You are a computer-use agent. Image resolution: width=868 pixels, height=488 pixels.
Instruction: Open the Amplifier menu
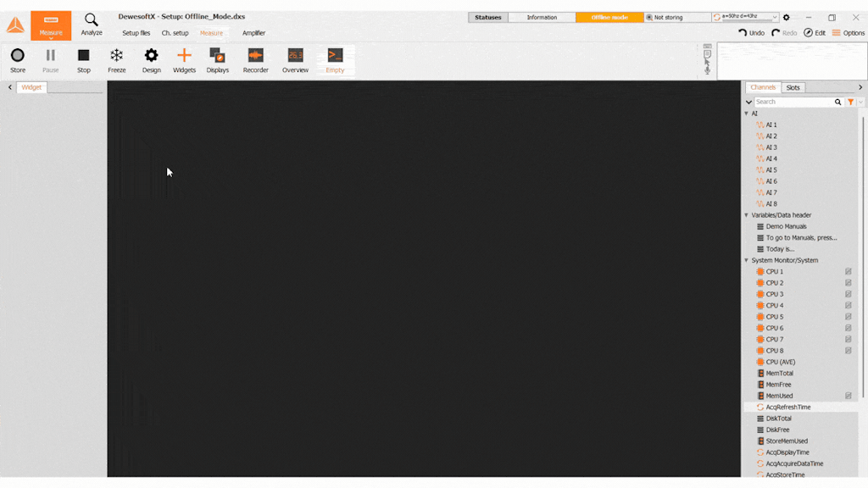(x=253, y=33)
